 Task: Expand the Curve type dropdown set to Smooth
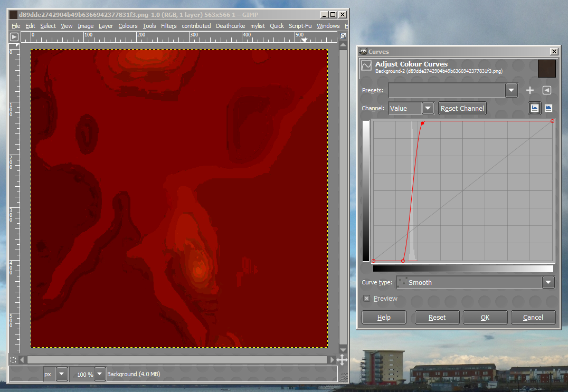click(x=548, y=282)
